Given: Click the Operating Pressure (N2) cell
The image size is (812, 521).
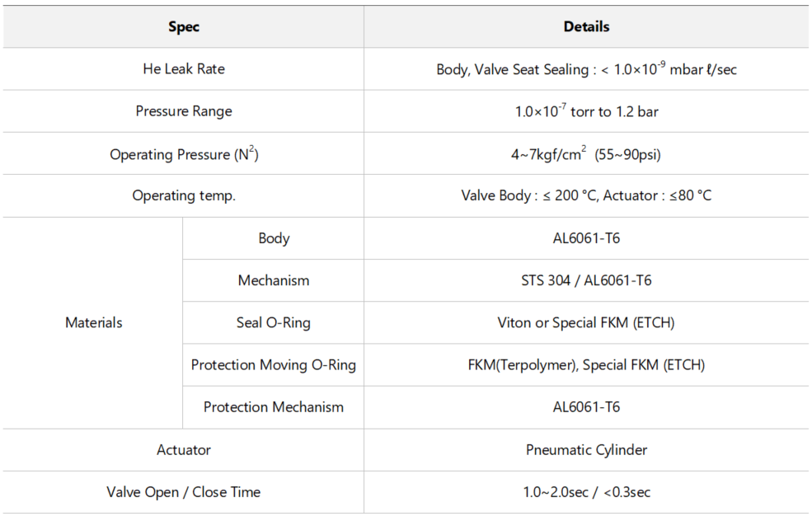Looking at the screenshot, I should coord(183,154).
